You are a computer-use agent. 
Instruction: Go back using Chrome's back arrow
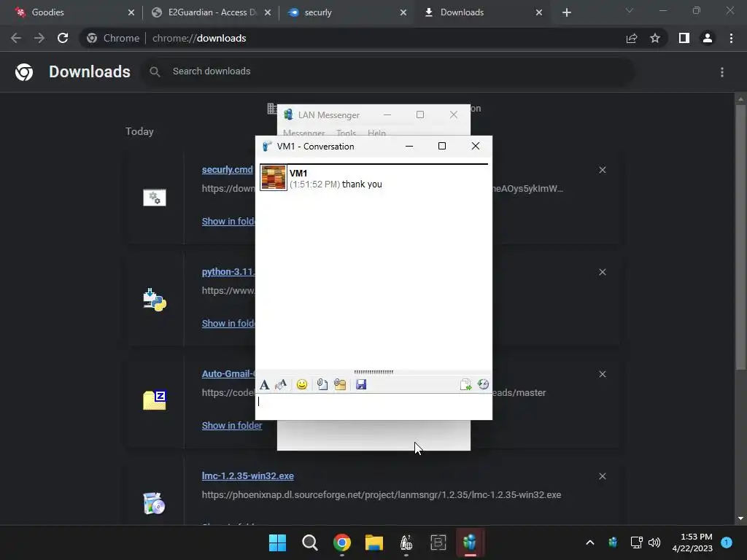pos(16,38)
